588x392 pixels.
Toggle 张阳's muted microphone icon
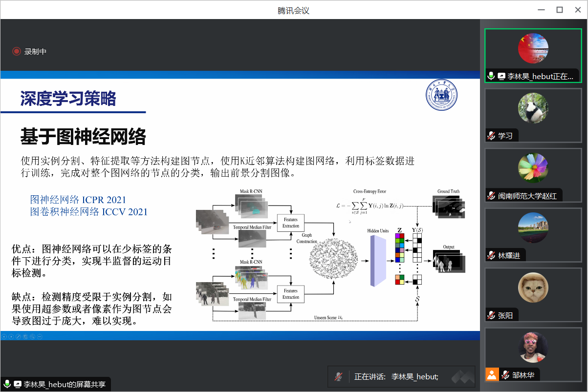pyautogui.click(x=491, y=315)
